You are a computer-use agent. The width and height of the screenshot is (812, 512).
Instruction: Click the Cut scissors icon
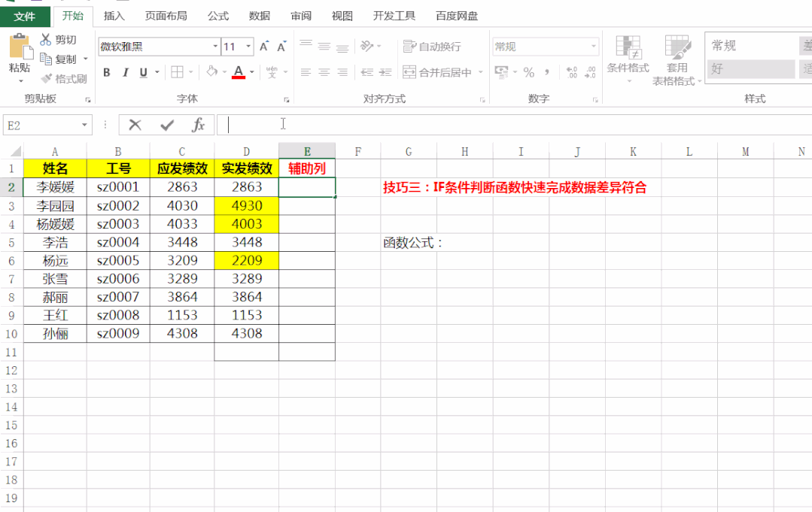(x=46, y=39)
